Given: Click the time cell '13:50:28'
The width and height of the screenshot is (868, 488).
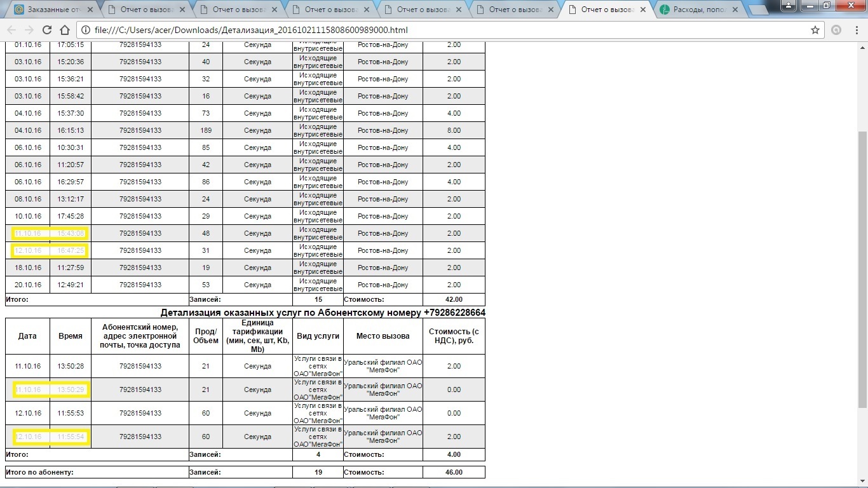Looking at the screenshot, I should tap(71, 367).
